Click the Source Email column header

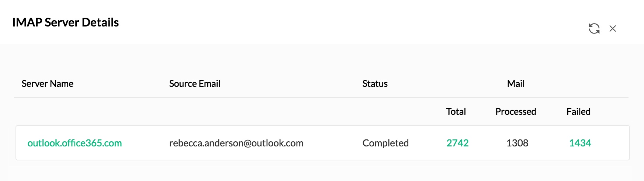click(195, 84)
